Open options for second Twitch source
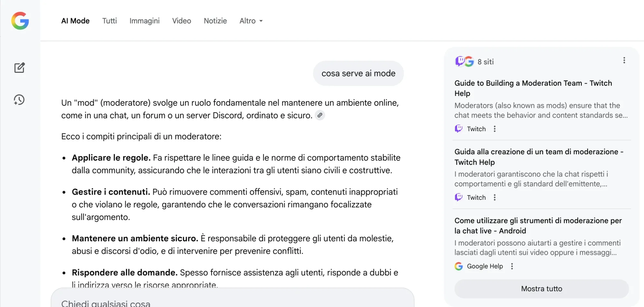The width and height of the screenshot is (644, 307). click(x=495, y=197)
